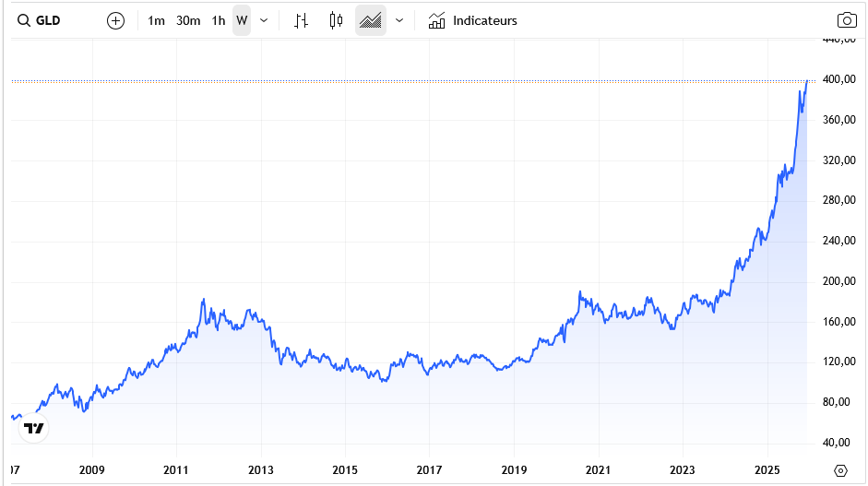Select the 30m interval

click(x=188, y=20)
